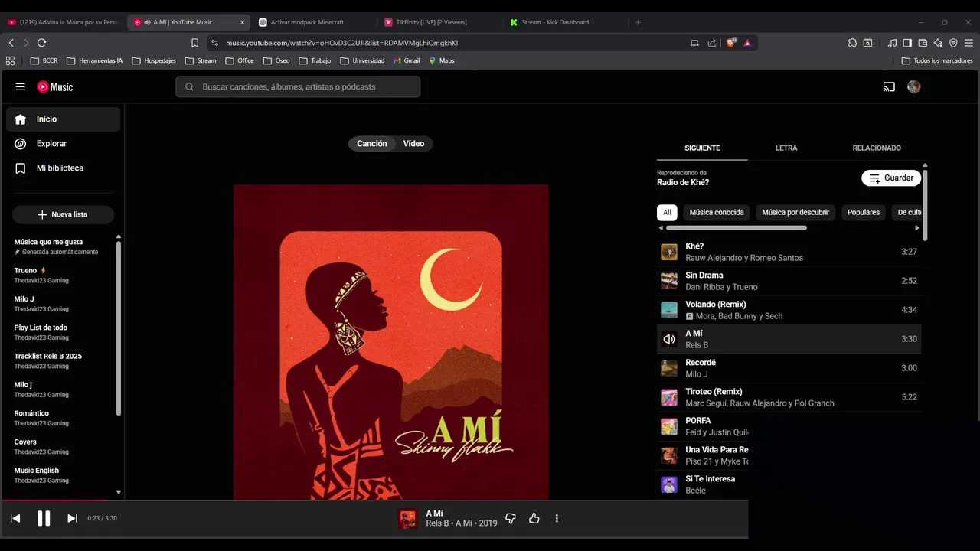
Task: Open the account profile avatar
Action: tap(913, 87)
